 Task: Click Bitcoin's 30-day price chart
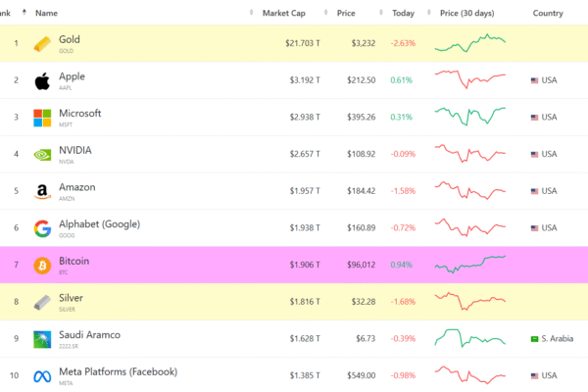pyautogui.click(x=469, y=265)
